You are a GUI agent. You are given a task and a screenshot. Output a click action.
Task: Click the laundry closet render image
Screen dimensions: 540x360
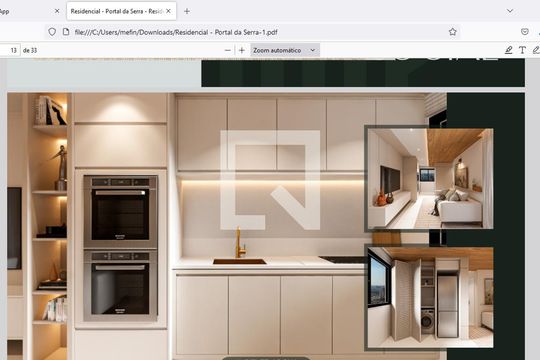(x=430, y=297)
